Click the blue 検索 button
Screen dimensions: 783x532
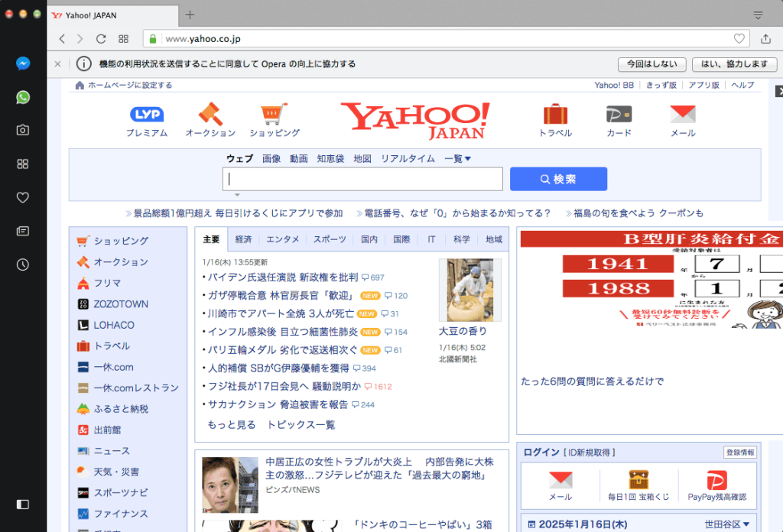tap(558, 179)
